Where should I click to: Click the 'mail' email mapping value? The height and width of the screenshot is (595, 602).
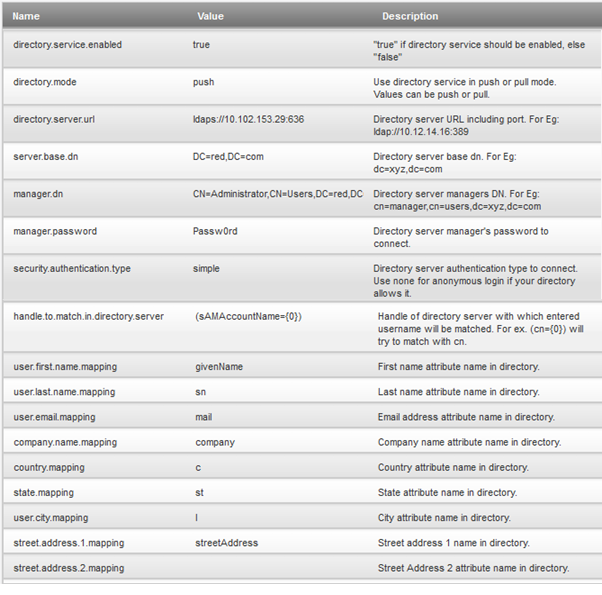tap(203, 417)
